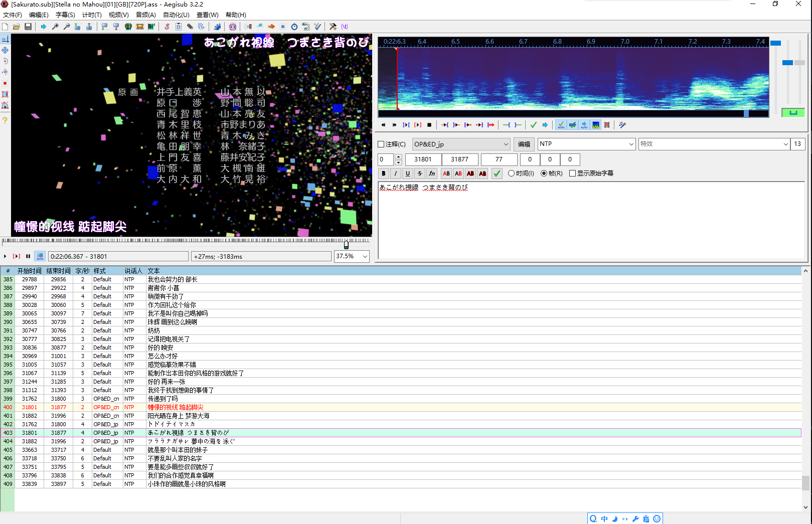Open the 计时(T) menu
The width and height of the screenshot is (812, 524).
(92, 15)
